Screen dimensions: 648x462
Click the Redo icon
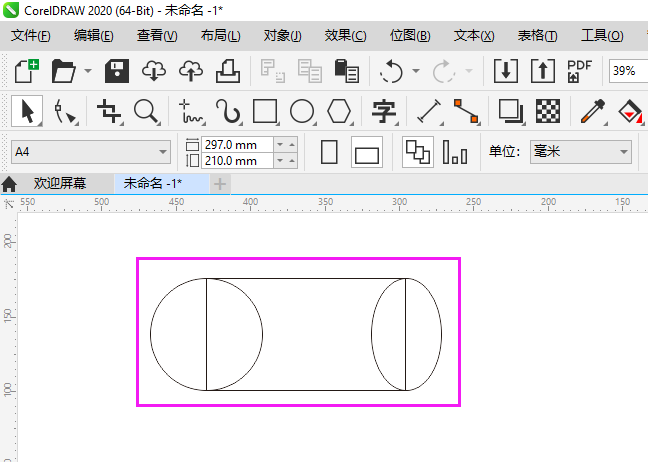[x=444, y=71]
